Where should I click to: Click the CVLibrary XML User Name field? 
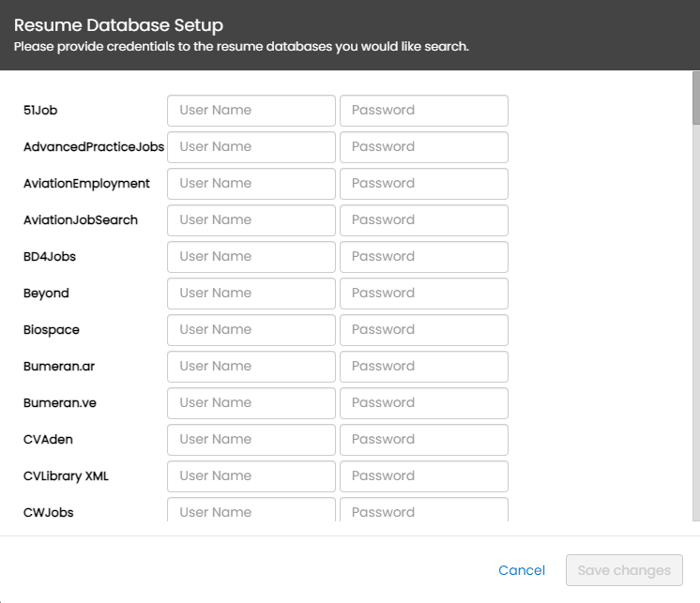point(251,476)
